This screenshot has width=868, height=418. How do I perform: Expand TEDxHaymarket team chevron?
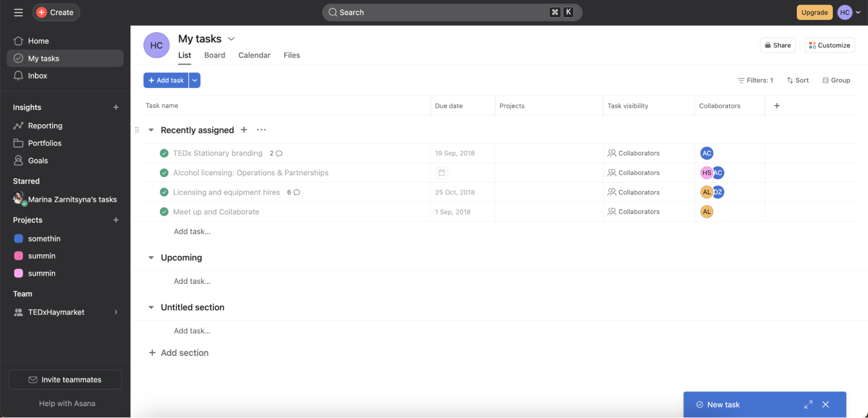(116, 312)
